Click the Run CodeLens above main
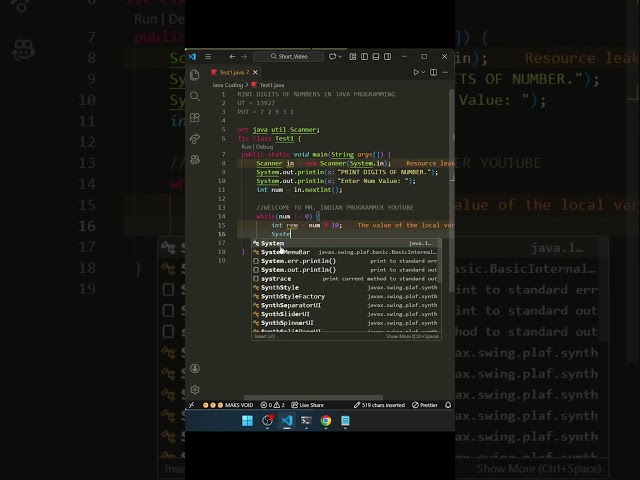The width and height of the screenshot is (640, 480). tap(246, 147)
